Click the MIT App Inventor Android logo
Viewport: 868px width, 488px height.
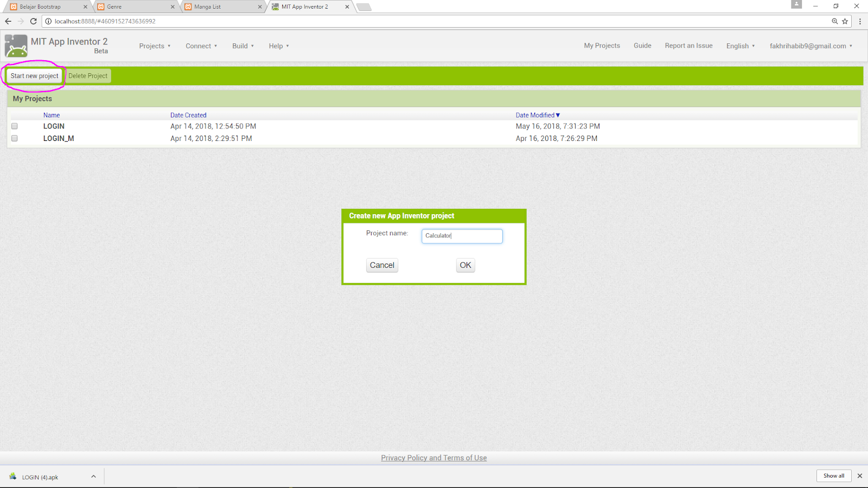coord(16,46)
